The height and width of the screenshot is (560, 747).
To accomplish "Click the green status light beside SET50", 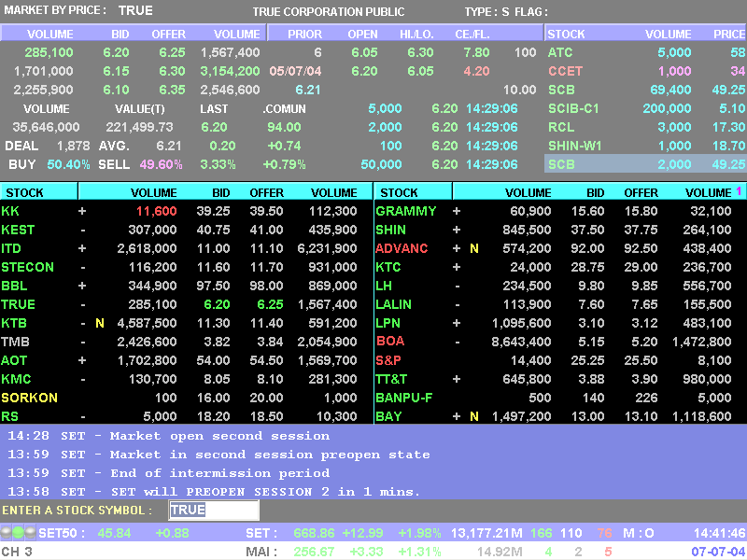I will coord(18,532).
